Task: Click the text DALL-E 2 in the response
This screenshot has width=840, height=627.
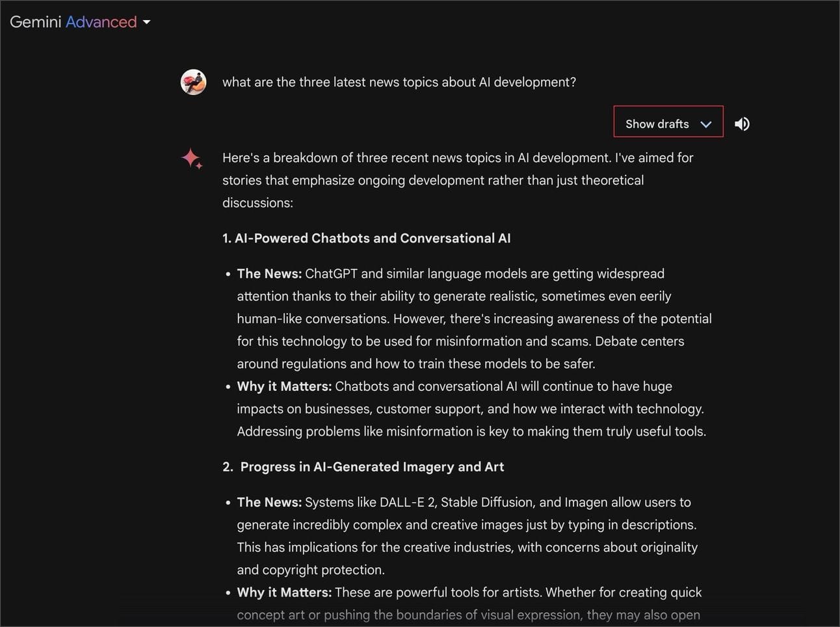Action: 408,502
